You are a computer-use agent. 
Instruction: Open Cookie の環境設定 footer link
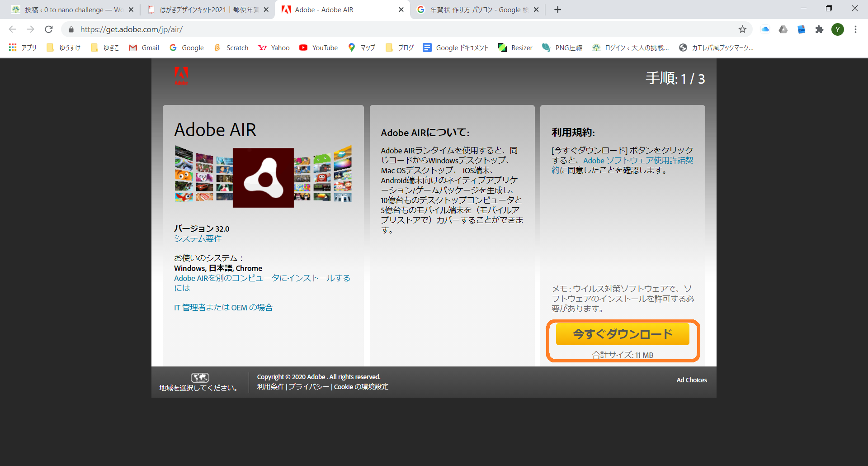361,387
